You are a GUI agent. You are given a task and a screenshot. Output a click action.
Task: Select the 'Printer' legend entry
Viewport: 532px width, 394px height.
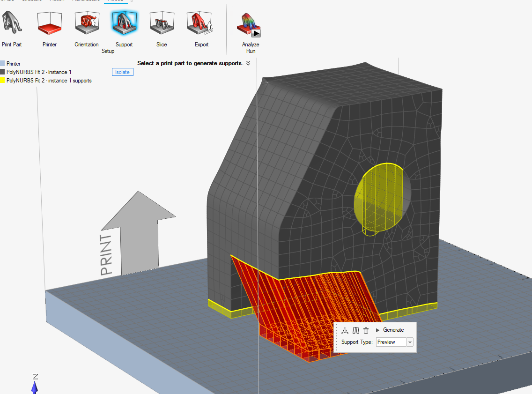14,63
